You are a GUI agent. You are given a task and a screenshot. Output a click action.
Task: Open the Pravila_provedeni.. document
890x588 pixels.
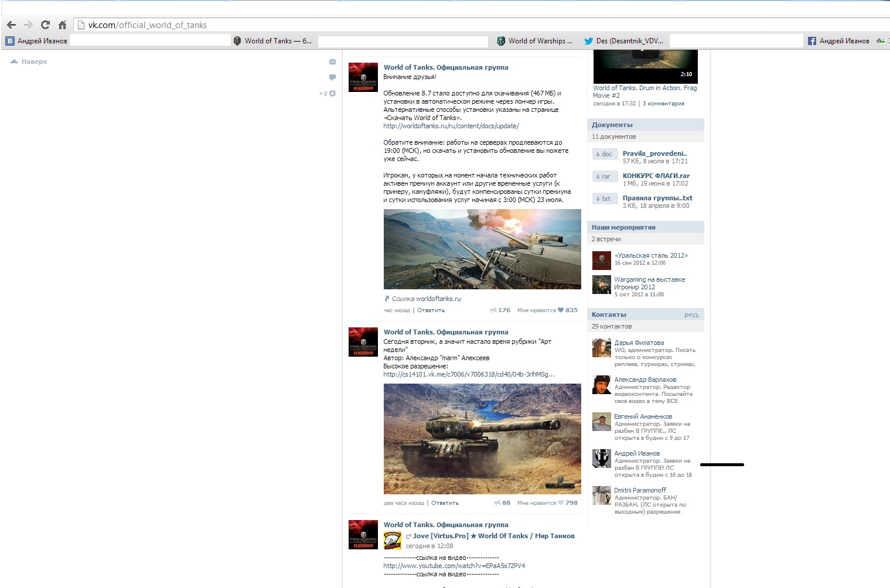click(x=654, y=153)
